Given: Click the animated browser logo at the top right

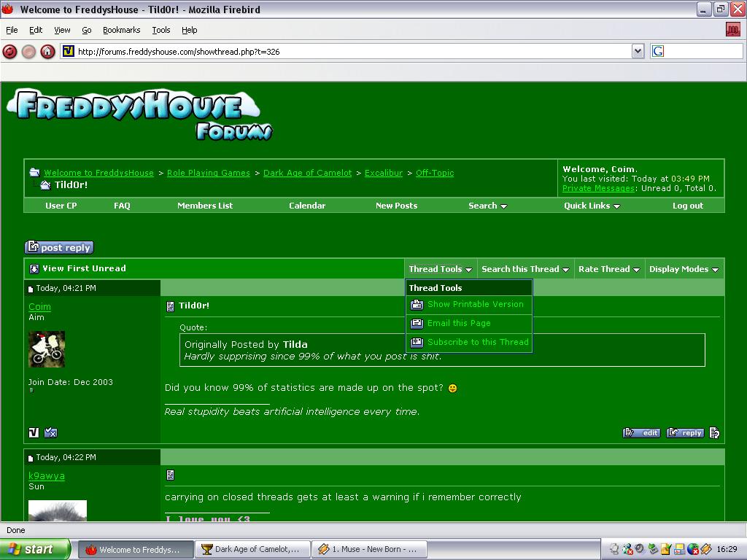Looking at the screenshot, I should click(732, 30).
